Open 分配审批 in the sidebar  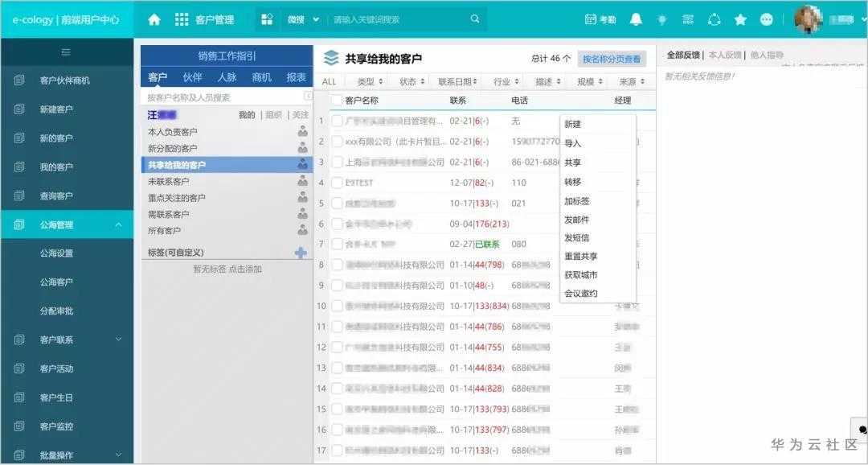pyautogui.click(x=56, y=311)
